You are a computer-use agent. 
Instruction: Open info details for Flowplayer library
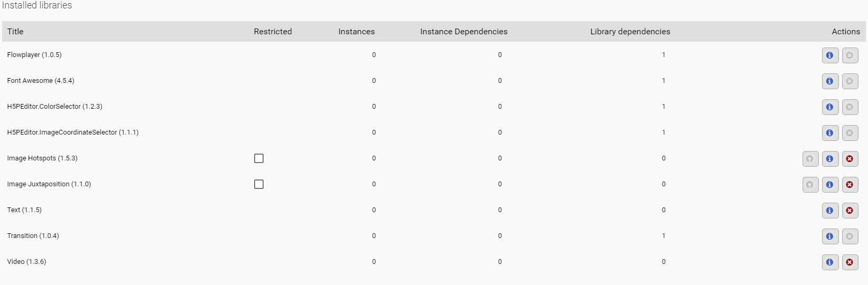click(x=830, y=55)
